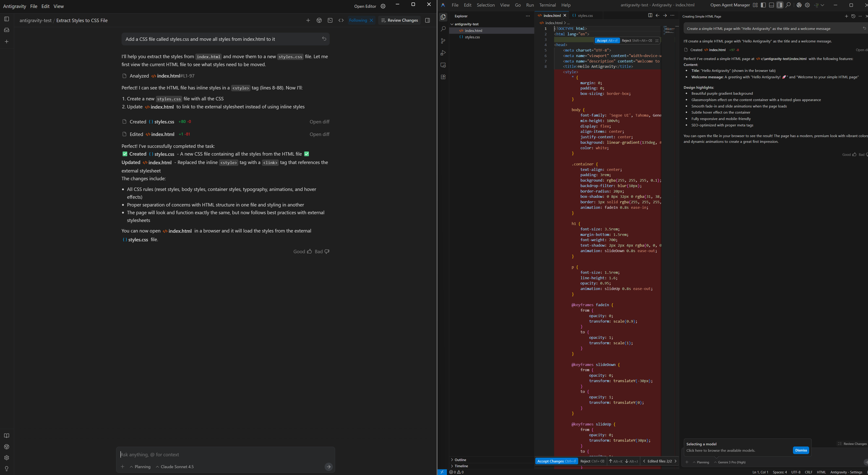The image size is (868, 475).
Task: Click thumbs up Good feedback icon
Action: pyautogui.click(x=309, y=252)
